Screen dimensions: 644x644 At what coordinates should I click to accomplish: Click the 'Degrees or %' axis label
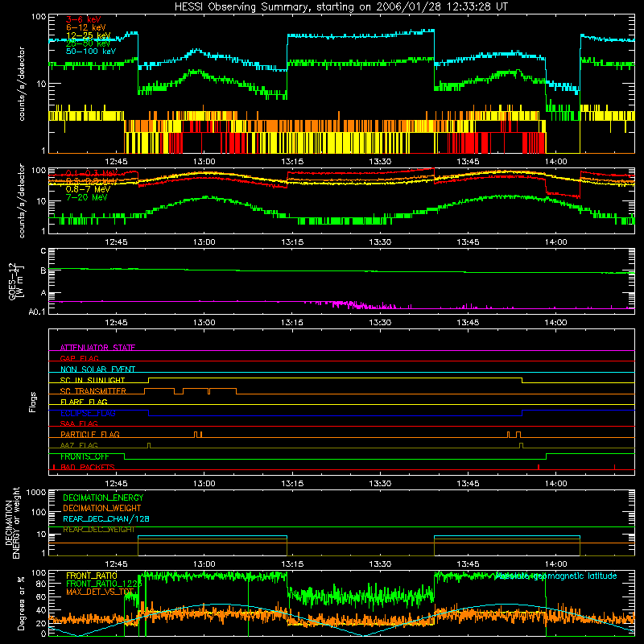21,602
